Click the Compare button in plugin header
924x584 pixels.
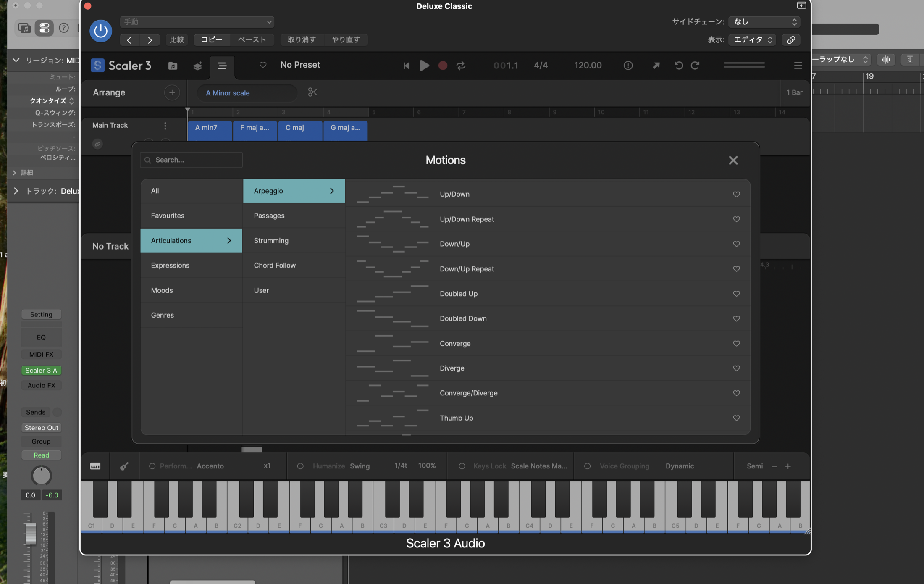pos(177,39)
